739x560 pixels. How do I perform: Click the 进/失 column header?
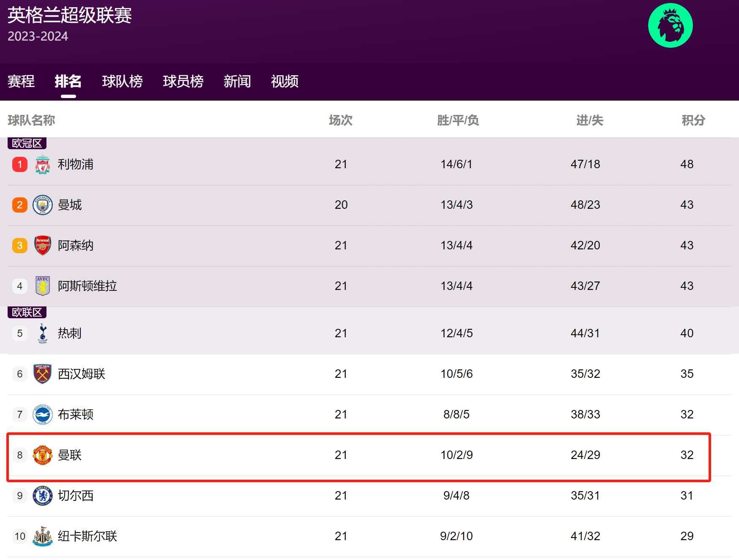pyautogui.click(x=590, y=120)
